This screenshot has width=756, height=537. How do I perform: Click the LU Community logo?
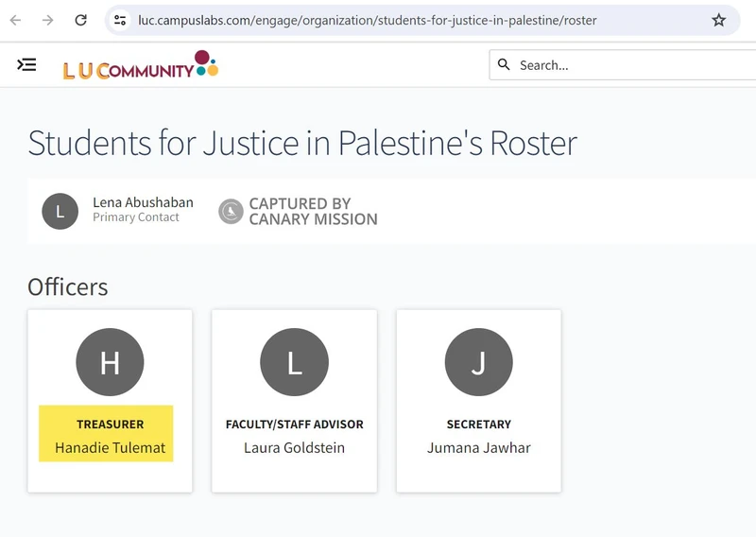pyautogui.click(x=140, y=64)
